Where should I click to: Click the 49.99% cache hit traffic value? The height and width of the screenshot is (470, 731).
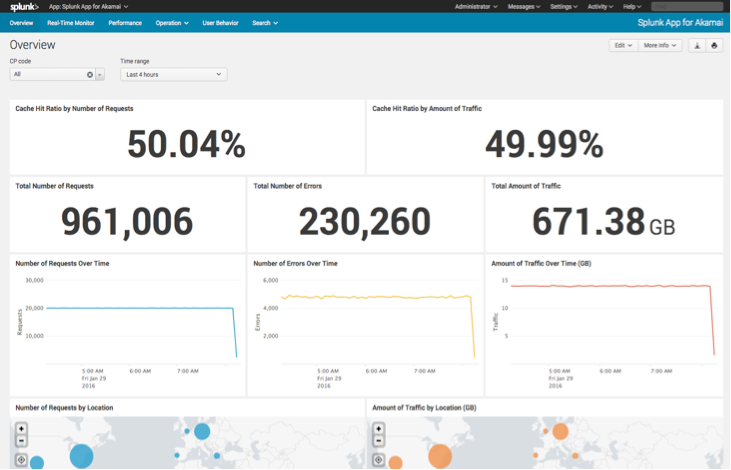(x=544, y=144)
